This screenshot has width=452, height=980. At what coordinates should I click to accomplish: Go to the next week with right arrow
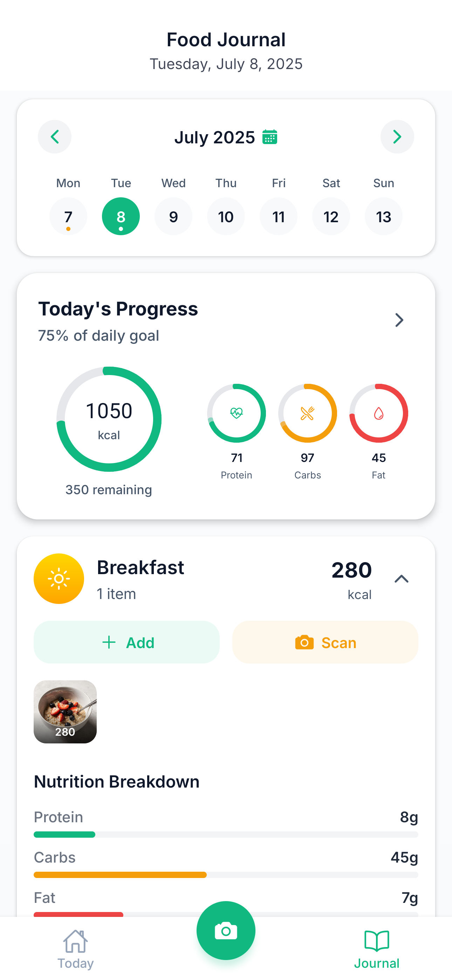(x=397, y=137)
